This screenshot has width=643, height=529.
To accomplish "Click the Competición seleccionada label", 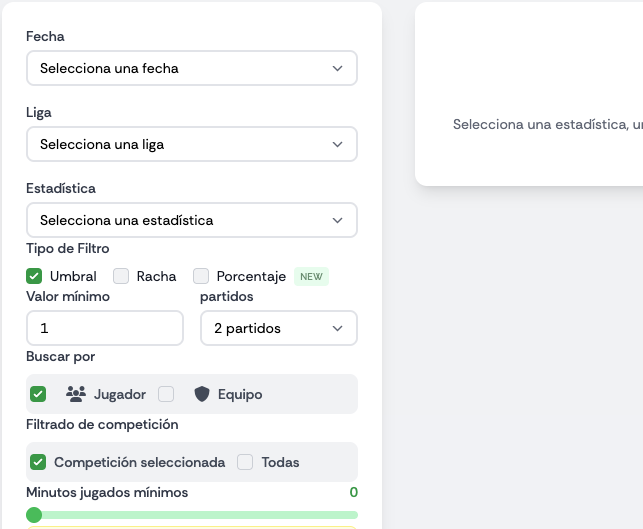I will (139, 463).
